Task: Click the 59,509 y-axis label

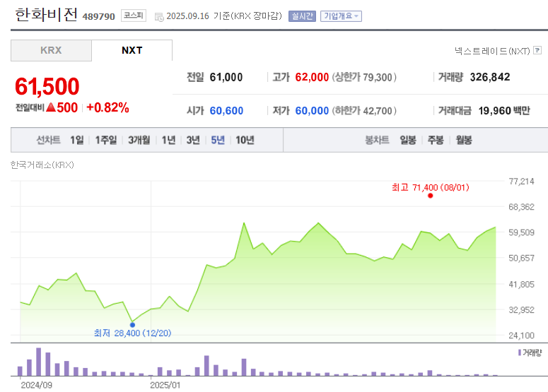Action: click(x=521, y=232)
